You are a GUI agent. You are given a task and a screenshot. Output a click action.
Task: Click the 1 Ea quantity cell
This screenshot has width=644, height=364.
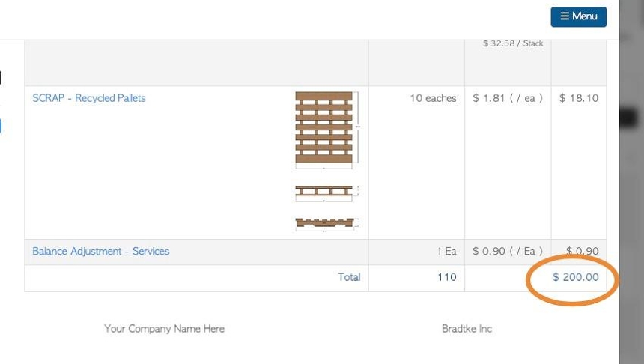tap(446, 251)
